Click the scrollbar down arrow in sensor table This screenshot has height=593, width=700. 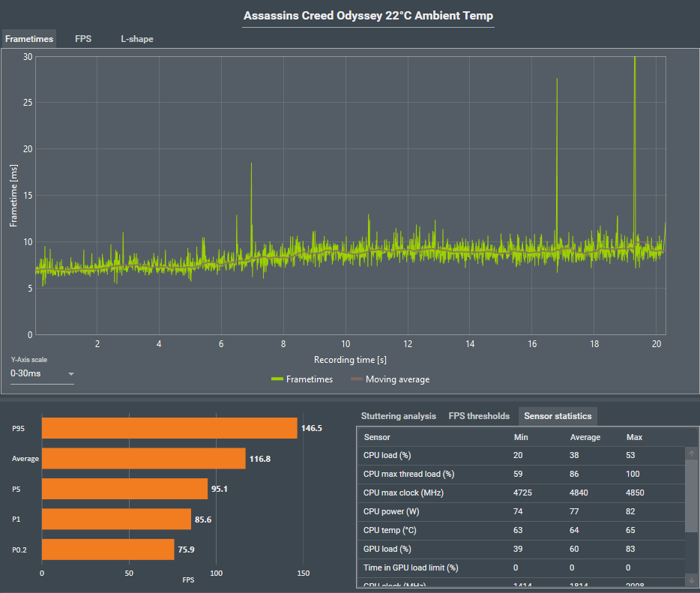tap(692, 580)
